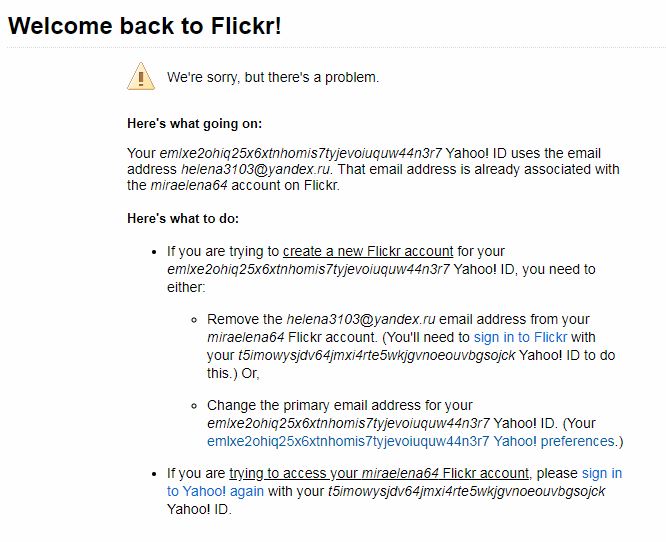Click the underlined 'create a new Flickr account' text
Viewport: 666px width, 542px height.
pos(368,251)
